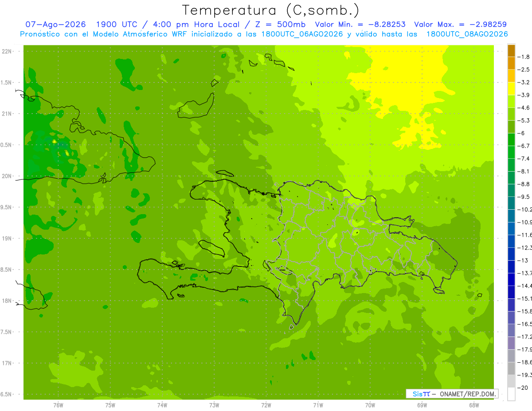
Task: Click the white bottom band of the legend
Action: pyautogui.click(x=511, y=394)
